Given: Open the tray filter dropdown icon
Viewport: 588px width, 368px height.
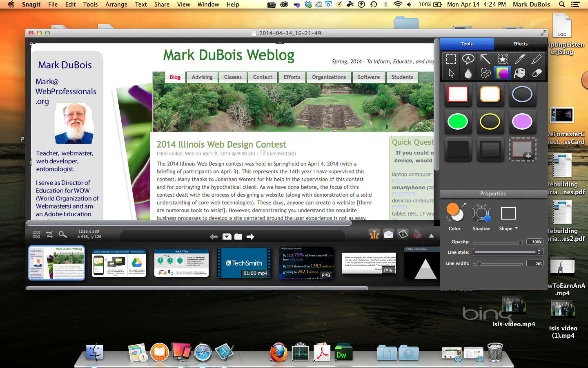Looking at the screenshot, I should click(227, 237).
